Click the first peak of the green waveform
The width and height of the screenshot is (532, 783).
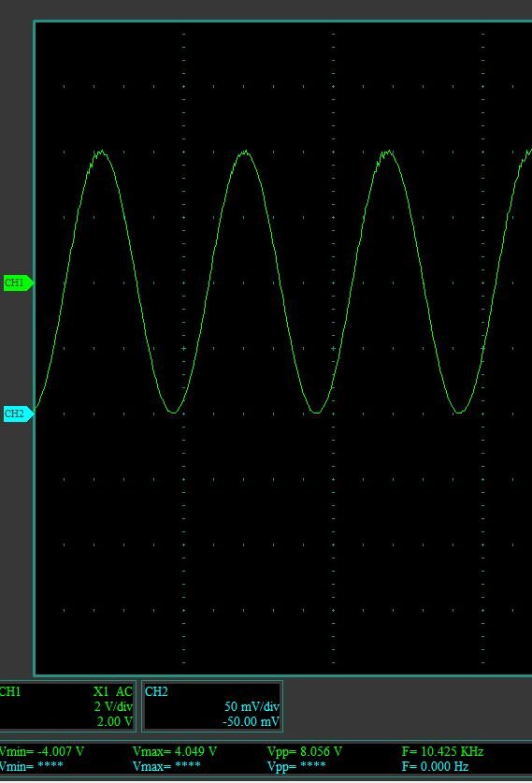(x=101, y=152)
